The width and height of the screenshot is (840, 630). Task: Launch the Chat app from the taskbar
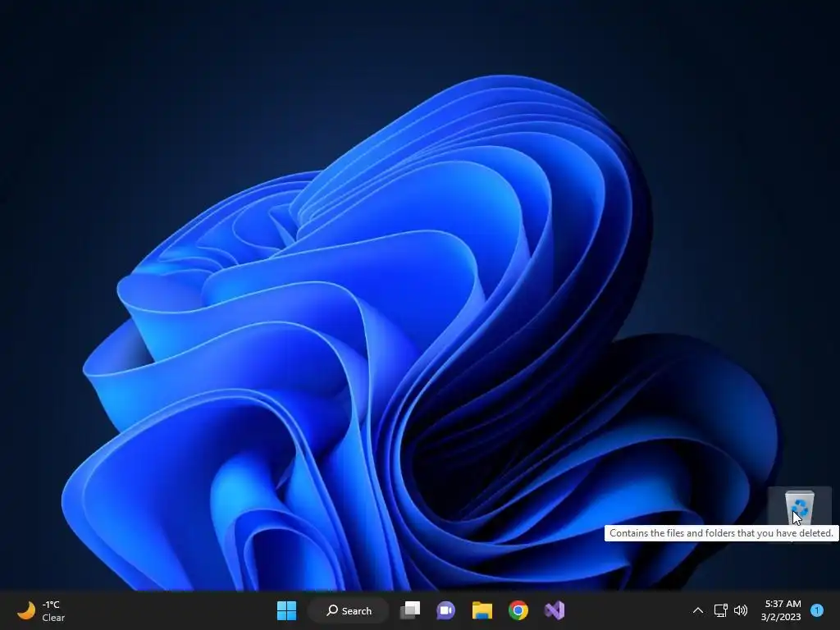point(445,610)
